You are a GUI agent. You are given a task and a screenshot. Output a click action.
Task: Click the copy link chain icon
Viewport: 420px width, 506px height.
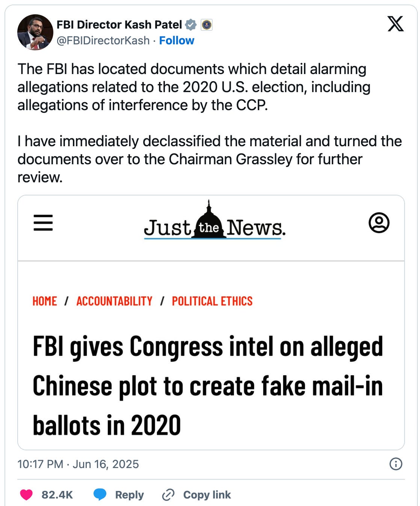(168, 495)
